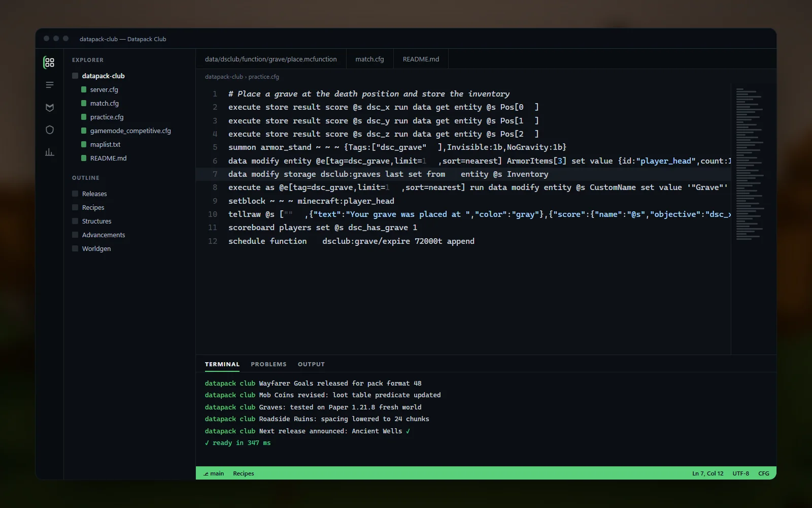
Task: Click the setblock minecraft:player_head line
Action: pos(311,201)
